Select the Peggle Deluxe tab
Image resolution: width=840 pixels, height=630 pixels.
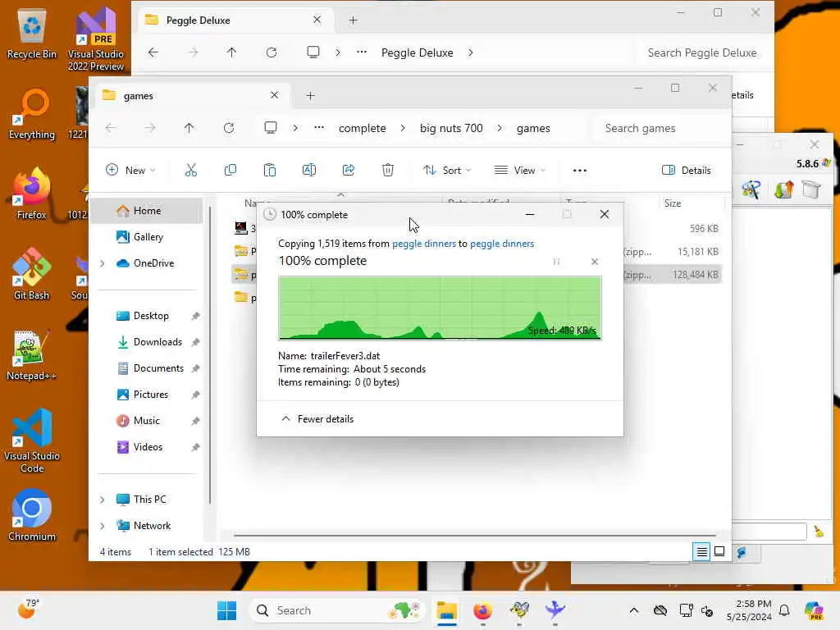tap(235, 21)
